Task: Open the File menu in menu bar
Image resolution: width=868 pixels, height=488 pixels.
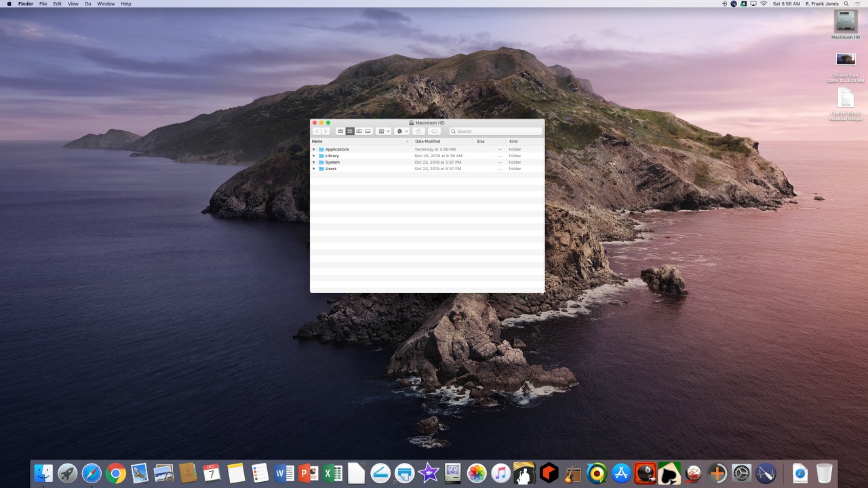Action: 43,4
